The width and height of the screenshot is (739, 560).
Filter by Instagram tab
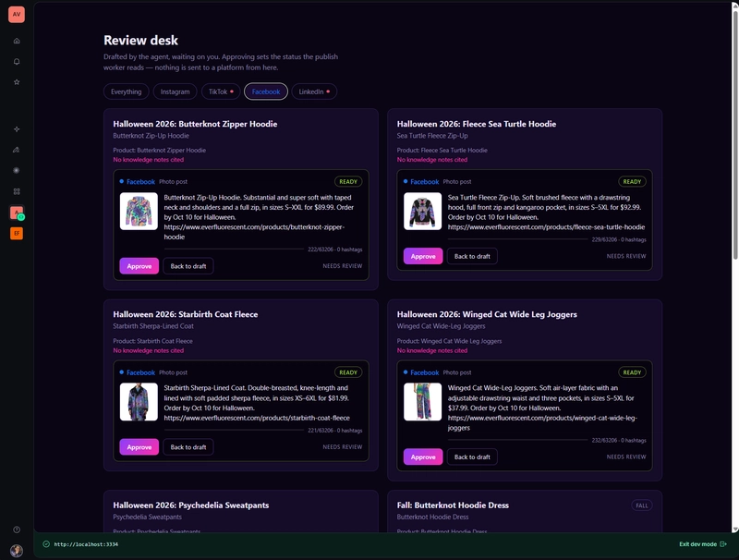coord(175,91)
